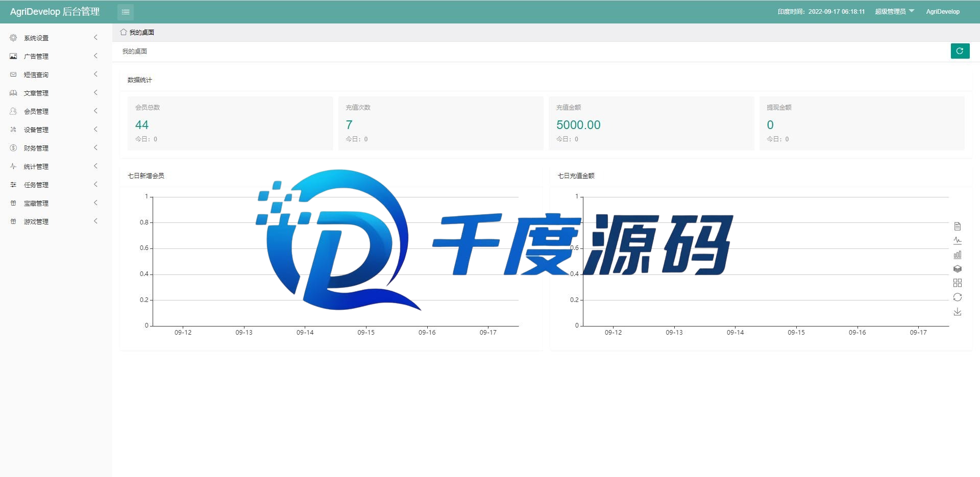Expand 会员管理 chevron arrow

[x=95, y=111]
